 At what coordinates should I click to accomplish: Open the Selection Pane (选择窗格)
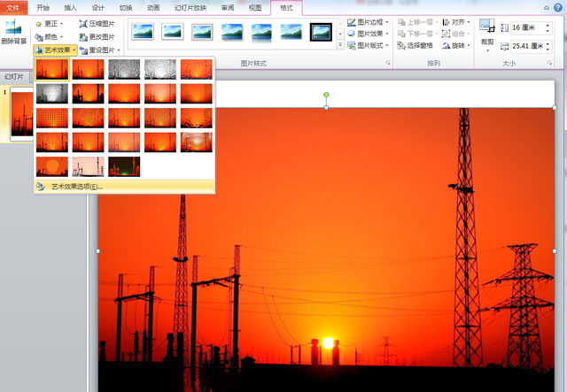tap(415, 45)
